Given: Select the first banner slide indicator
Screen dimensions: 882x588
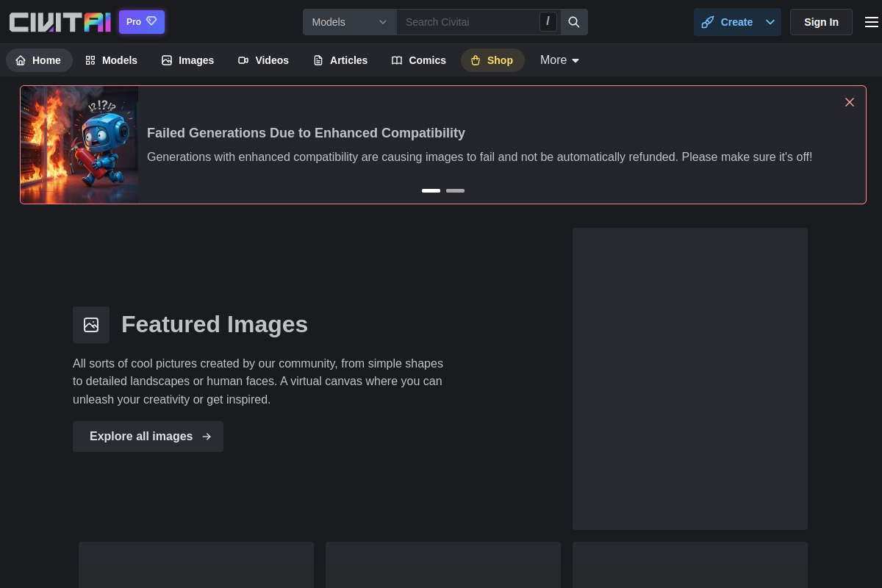Looking at the screenshot, I should tap(431, 190).
